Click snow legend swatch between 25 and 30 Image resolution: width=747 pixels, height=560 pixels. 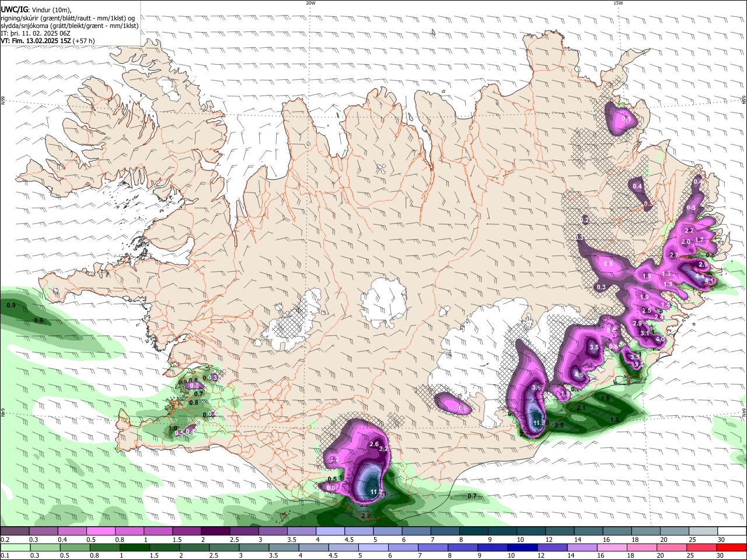coord(704,531)
